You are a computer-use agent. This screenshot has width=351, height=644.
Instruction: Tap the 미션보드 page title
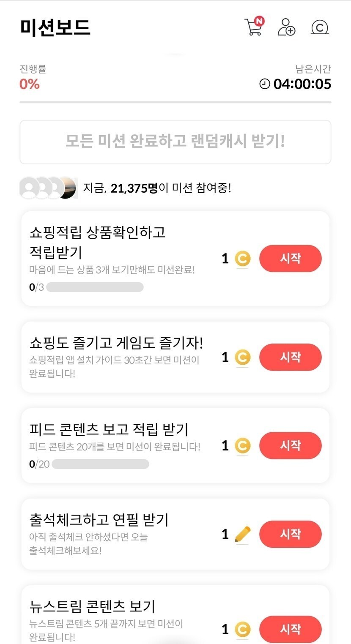point(55,28)
